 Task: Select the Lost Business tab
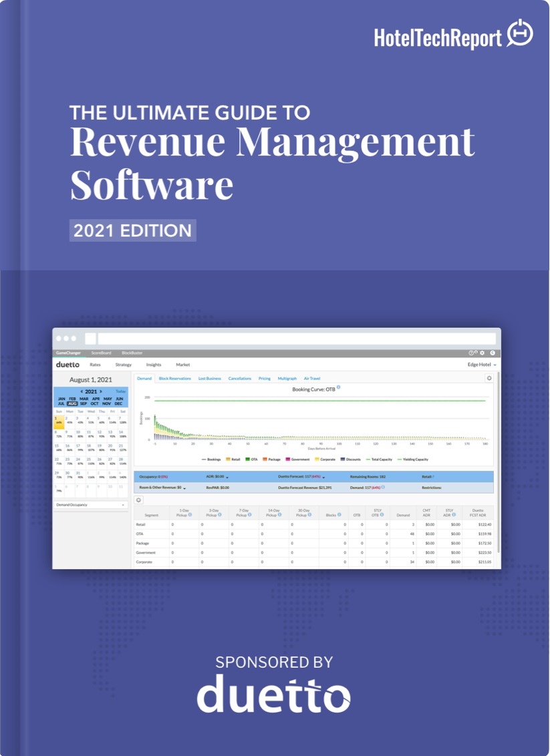209,379
